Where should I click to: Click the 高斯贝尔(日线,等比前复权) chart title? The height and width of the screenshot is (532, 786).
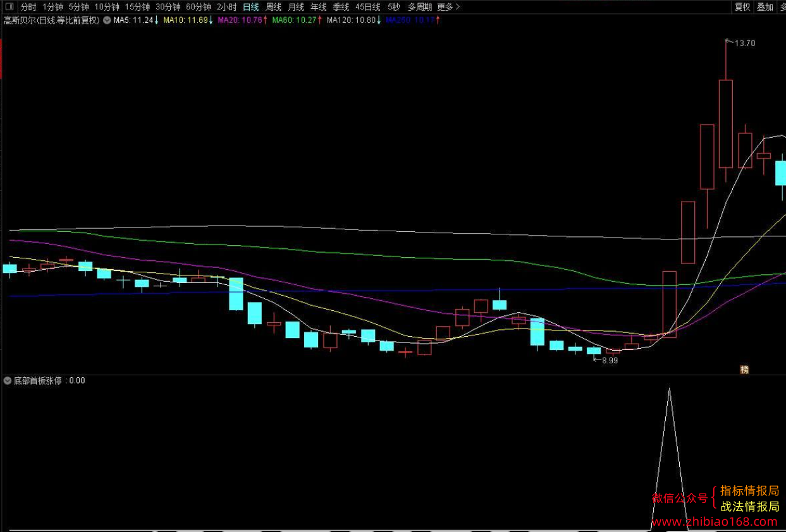pos(52,20)
